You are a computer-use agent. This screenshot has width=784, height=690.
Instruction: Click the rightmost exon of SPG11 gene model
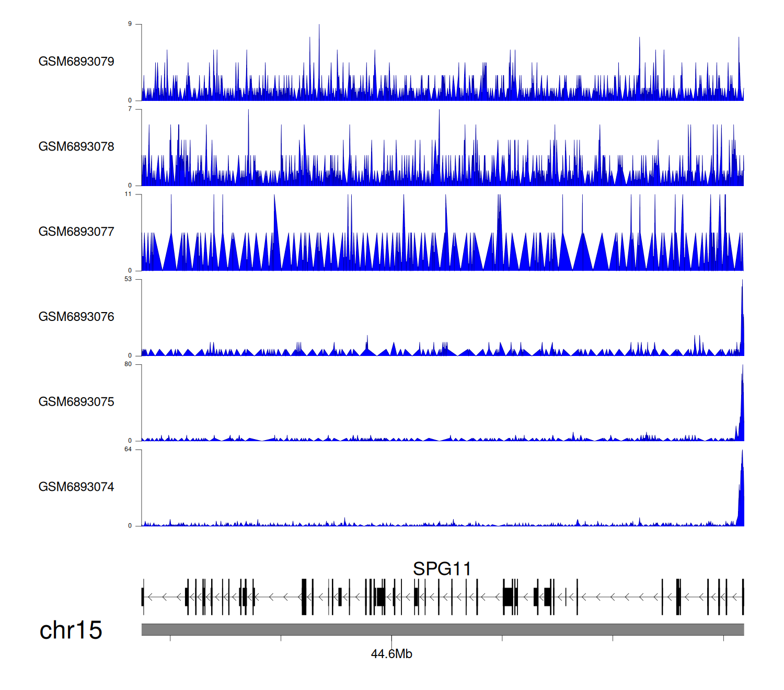point(743,597)
